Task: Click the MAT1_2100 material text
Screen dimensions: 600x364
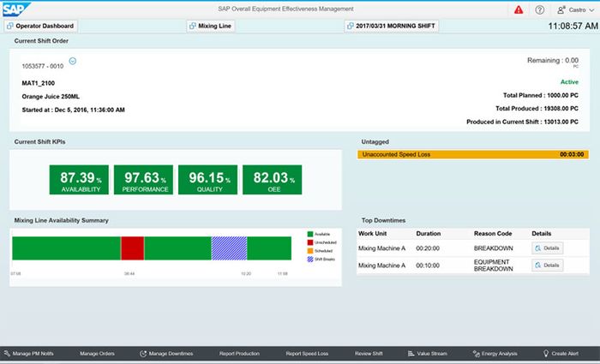Action: pyautogui.click(x=39, y=83)
